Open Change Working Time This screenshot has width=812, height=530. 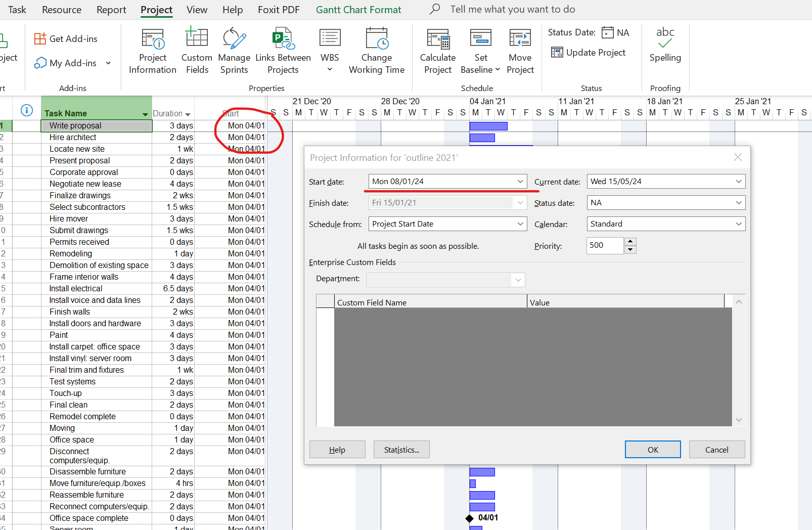(x=376, y=49)
